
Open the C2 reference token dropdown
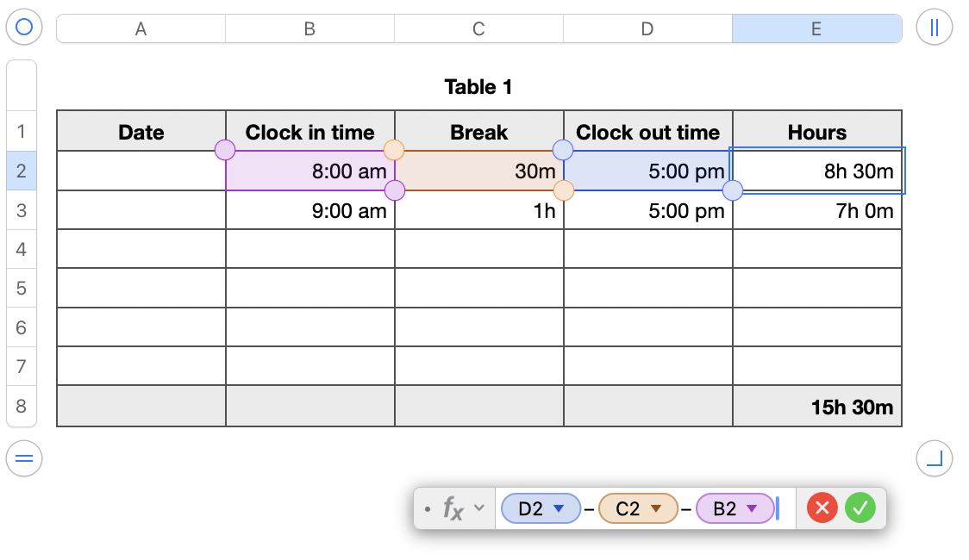[655, 509]
